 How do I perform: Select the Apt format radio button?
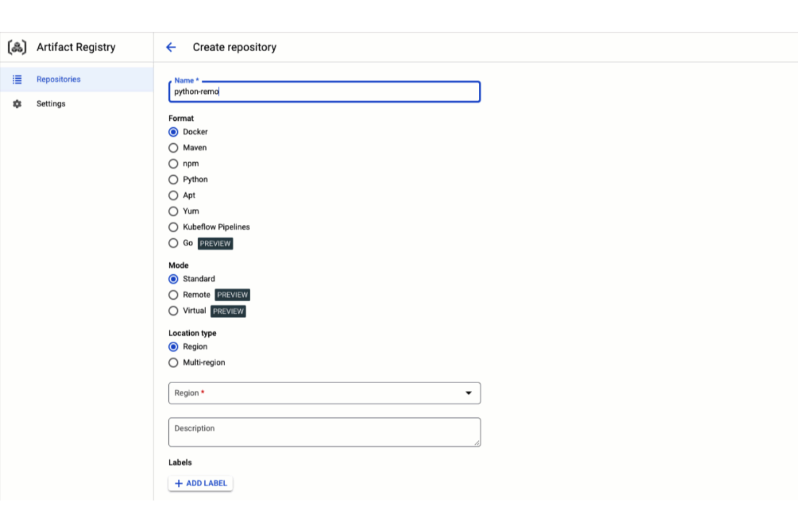tap(173, 196)
